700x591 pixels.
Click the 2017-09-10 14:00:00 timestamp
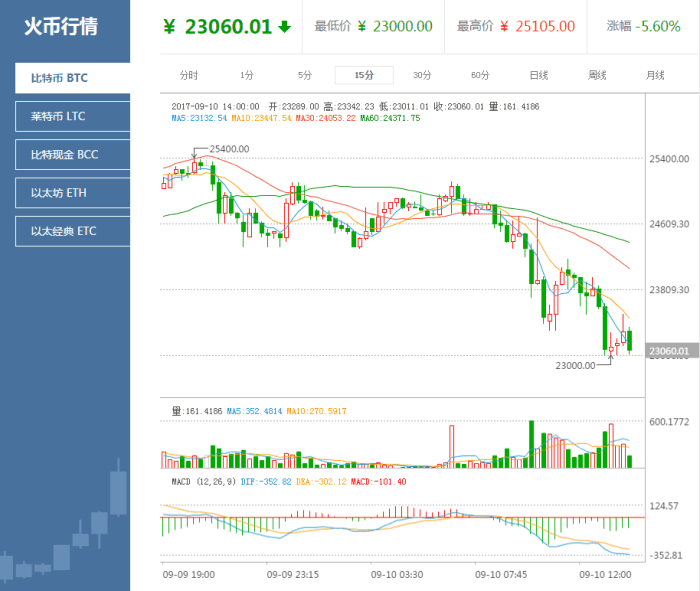coord(215,107)
